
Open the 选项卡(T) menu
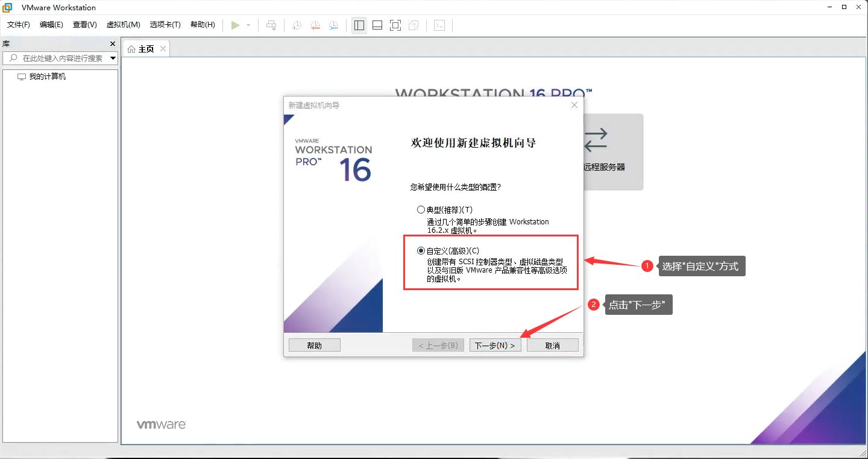pyautogui.click(x=165, y=25)
